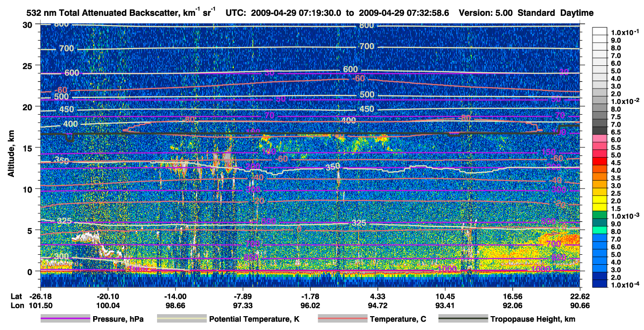Click the Potential Temperature, K legend swatch

[x=182, y=319]
